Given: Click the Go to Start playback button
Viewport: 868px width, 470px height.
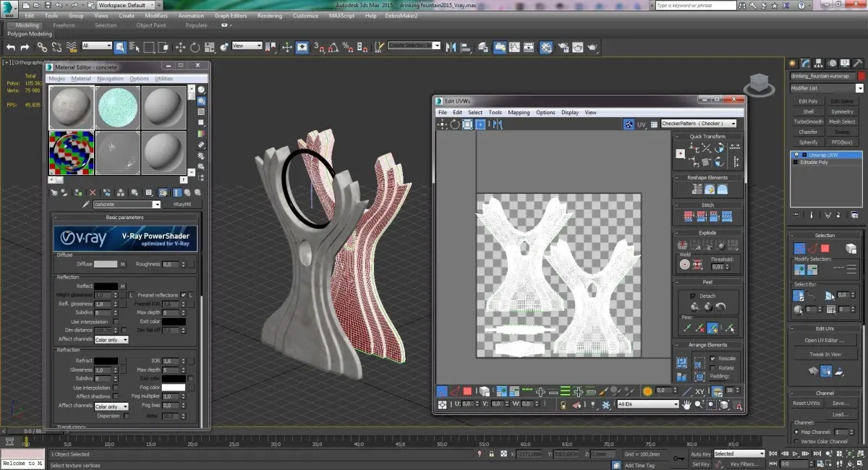Looking at the screenshot, I should [773, 453].
